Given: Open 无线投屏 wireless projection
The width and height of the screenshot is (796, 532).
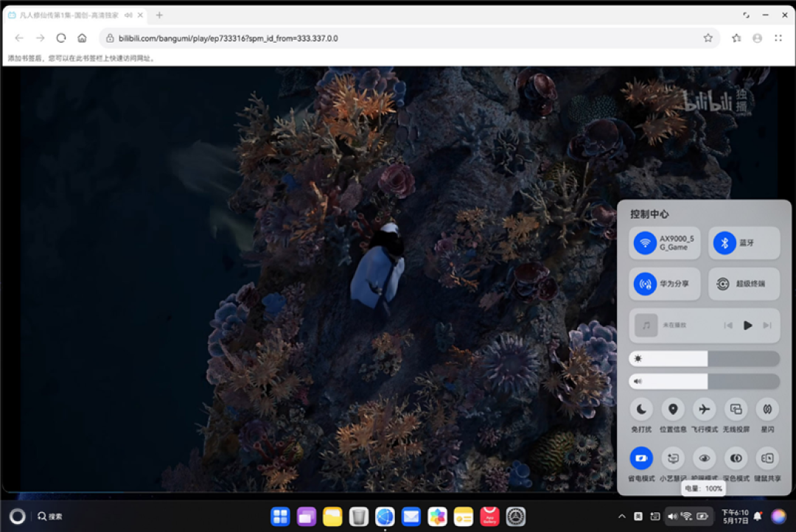Looking at the screenshot, I should (x=736, y=409).
